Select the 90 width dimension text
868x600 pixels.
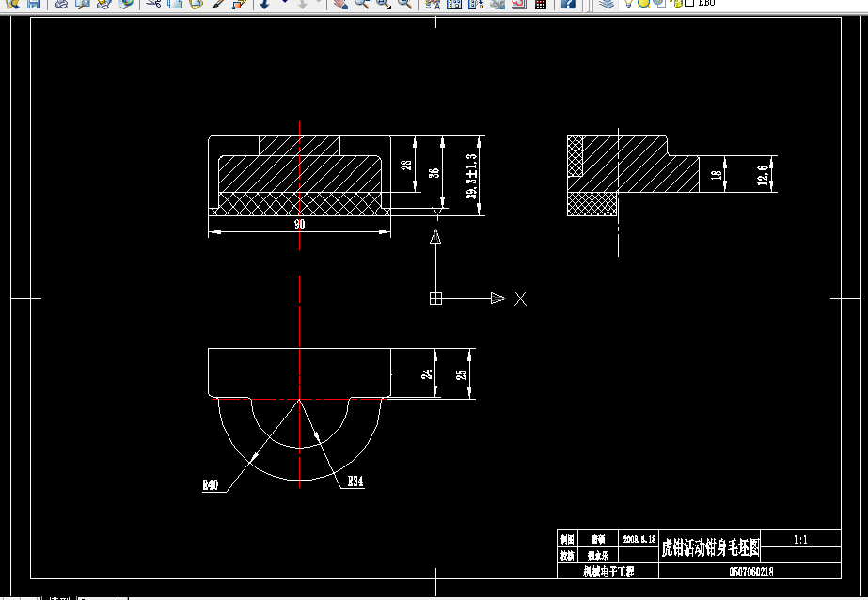click(x=299, y=224)
